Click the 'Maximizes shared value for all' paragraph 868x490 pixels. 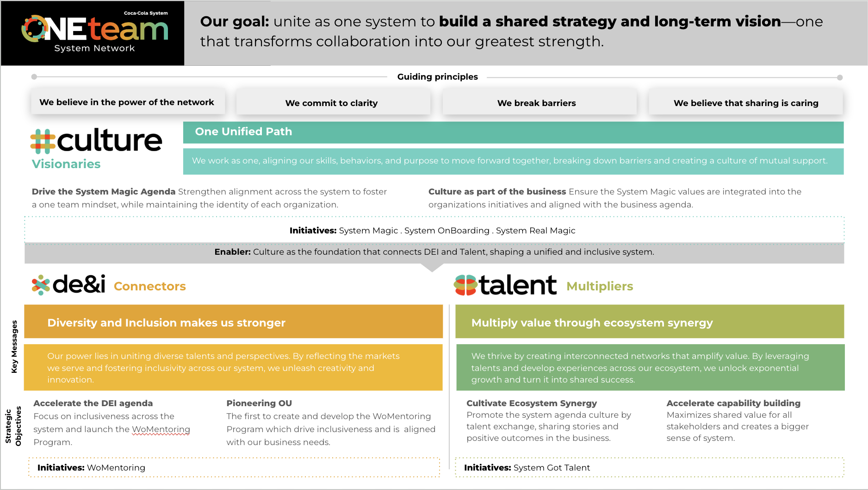pos(738,427)
